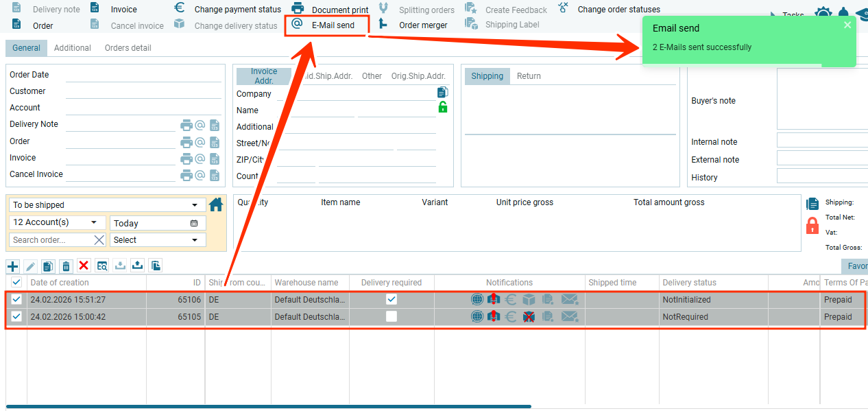The width and height of the screenshot is (868, 411).
Task: Click the E-Mail send button
Action: [326, 25]
